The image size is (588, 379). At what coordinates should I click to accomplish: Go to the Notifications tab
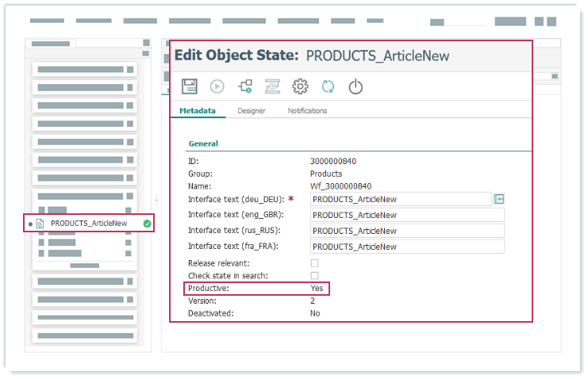tap(307, 111)
